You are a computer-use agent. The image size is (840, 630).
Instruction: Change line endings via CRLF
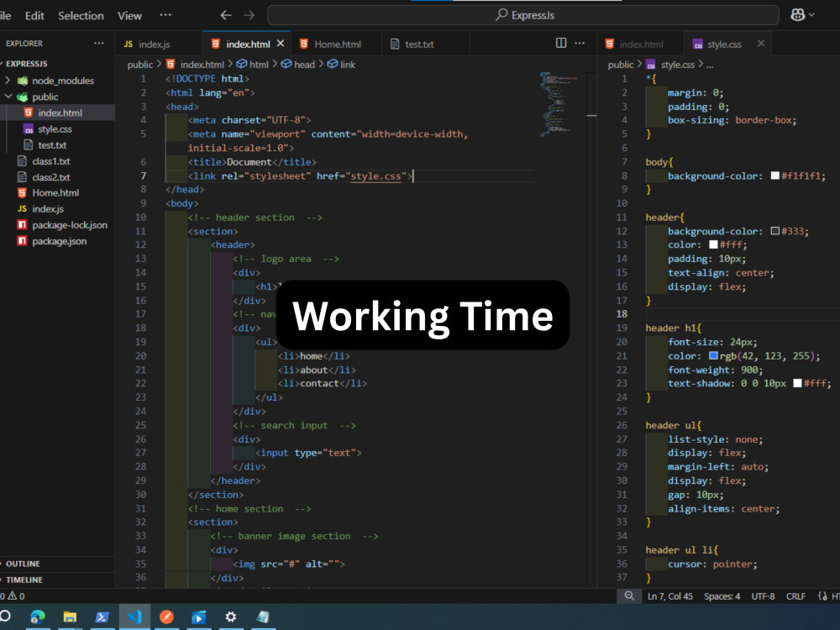(x=795, y=596)
